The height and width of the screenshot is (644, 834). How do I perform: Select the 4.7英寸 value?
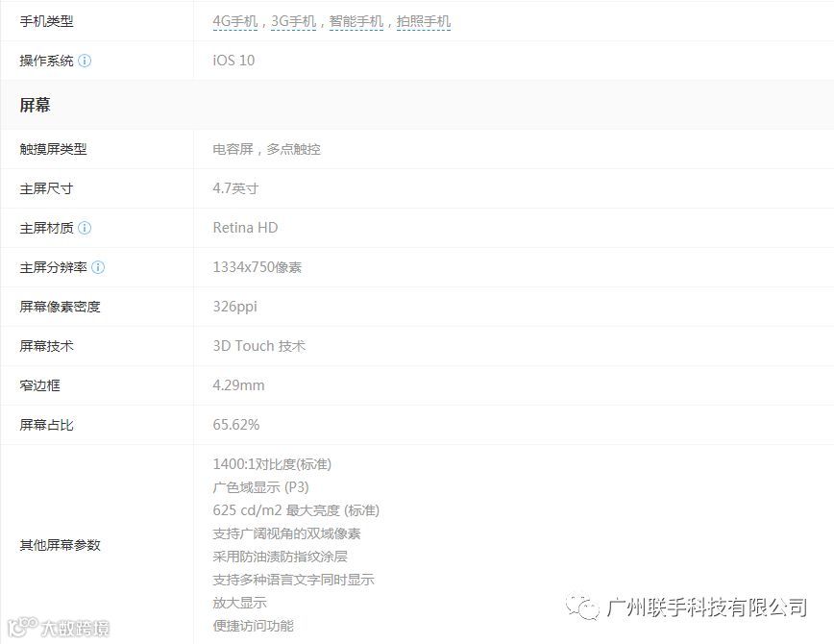235,188
